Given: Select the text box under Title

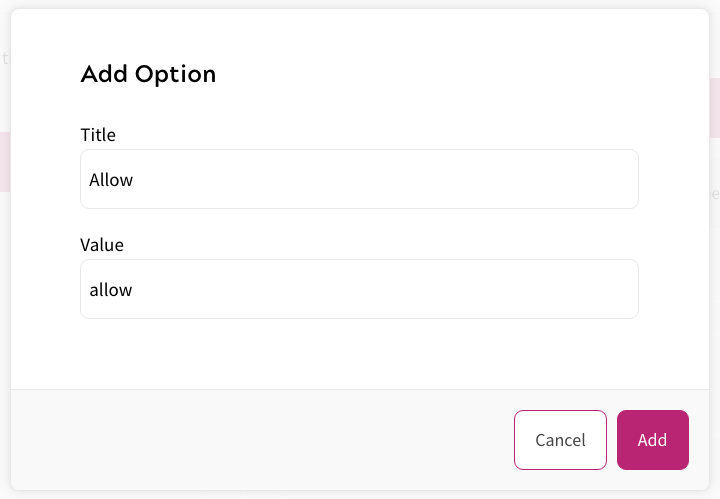Looking at the screenshot, I should (x=359, y=180).
